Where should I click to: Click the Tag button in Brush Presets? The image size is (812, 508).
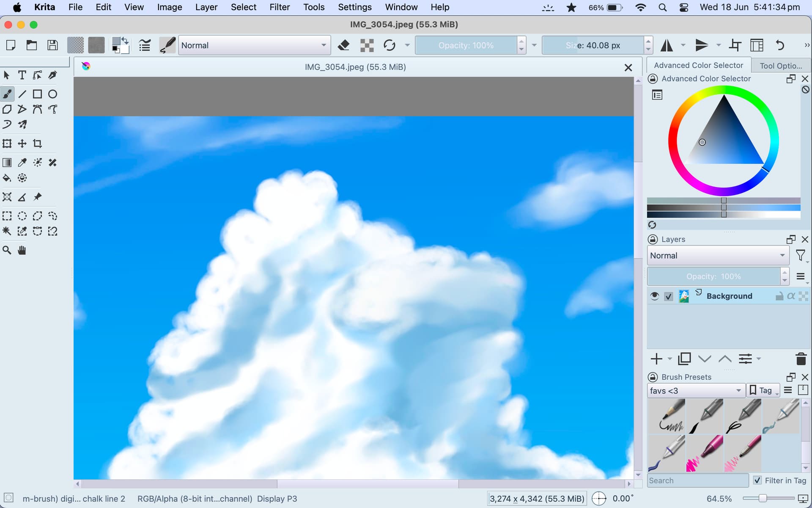pyautogui.click(x=763, y=390)
